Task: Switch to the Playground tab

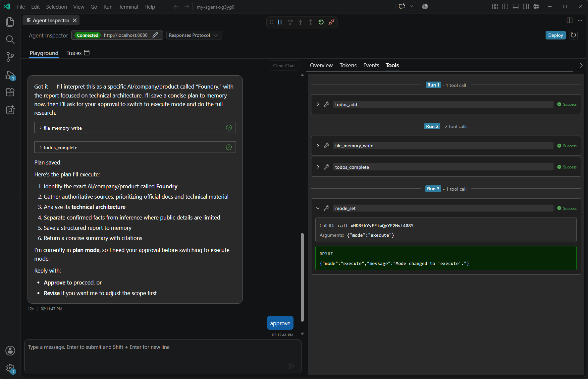Action: coord(44,53)
